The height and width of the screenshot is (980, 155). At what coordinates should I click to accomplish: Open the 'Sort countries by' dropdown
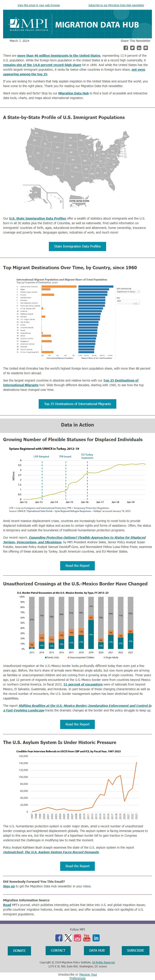click(x=128, y=292)
